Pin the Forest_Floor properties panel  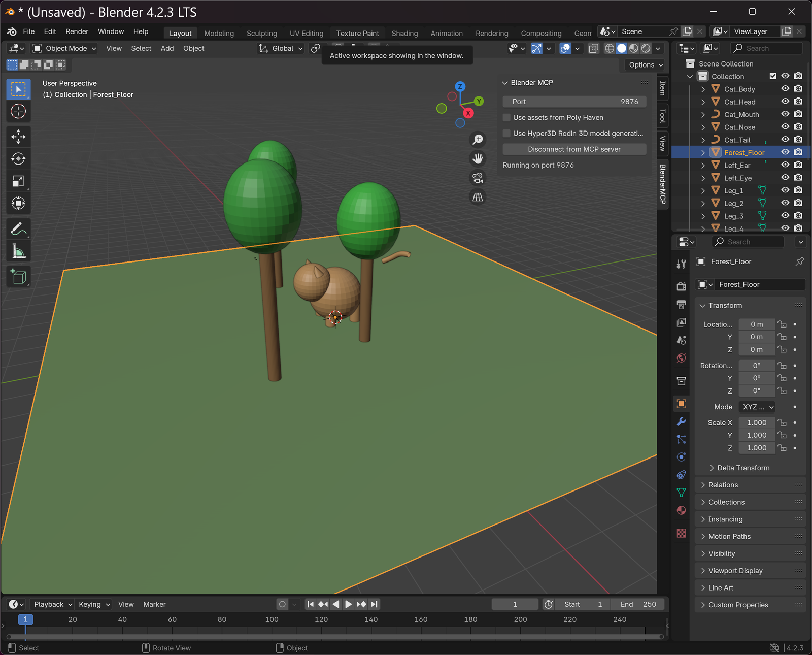800,261
